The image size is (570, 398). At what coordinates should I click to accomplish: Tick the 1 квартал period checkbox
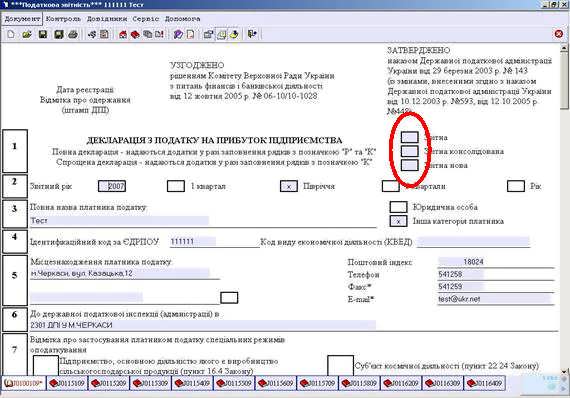tap(176, 186)
